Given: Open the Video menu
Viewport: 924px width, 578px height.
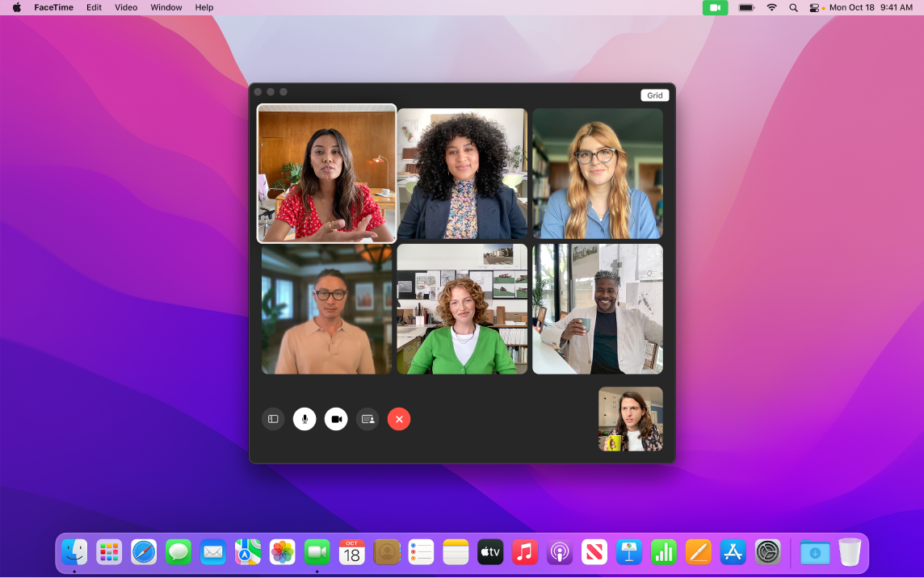Looking at the screenshot, I should pyautogui.click(x=125, y=7).
